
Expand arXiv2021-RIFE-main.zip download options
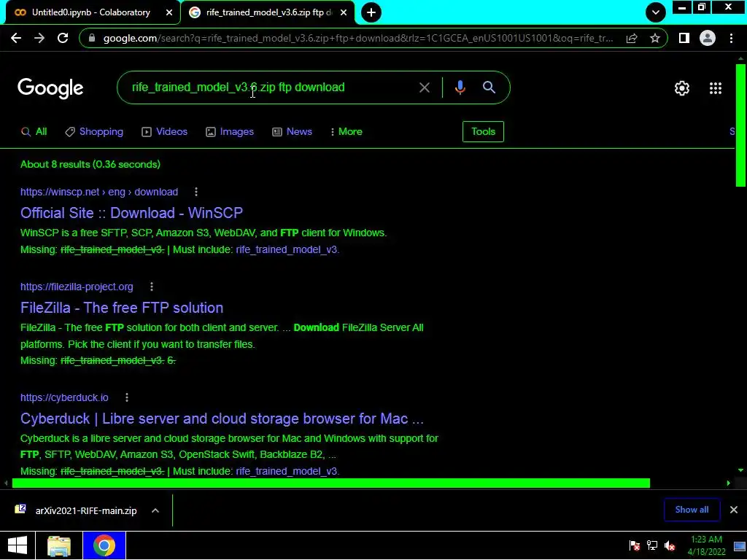click(x=155, y=510)
